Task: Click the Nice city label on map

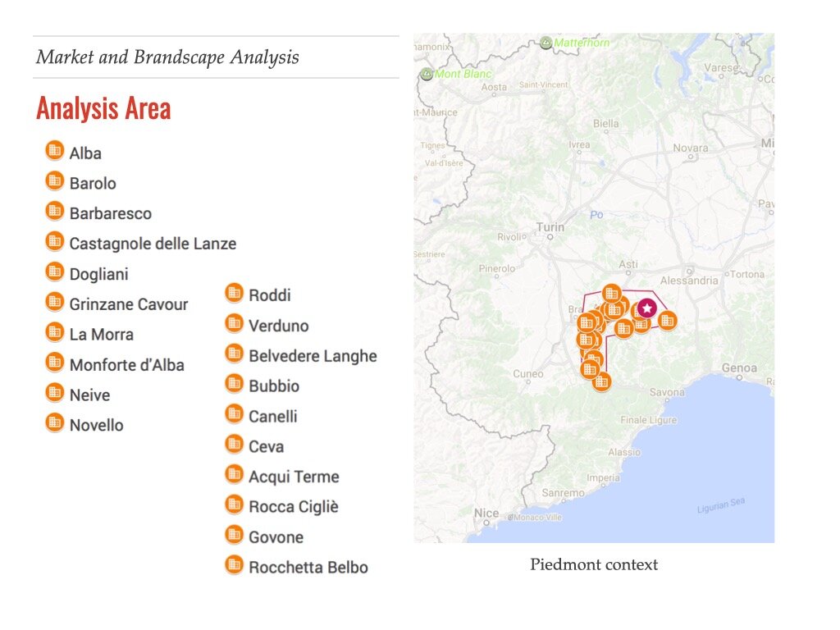Action: (486, 514)
